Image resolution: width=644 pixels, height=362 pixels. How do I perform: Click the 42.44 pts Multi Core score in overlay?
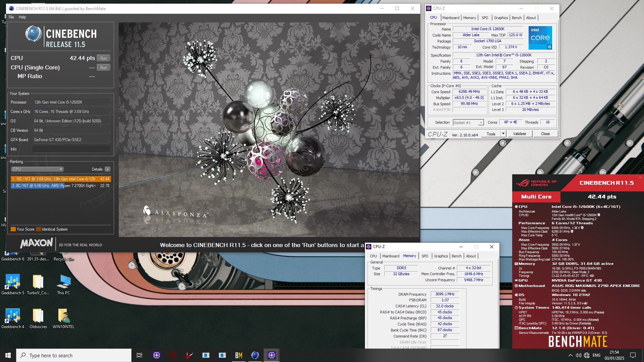point(602,197)
